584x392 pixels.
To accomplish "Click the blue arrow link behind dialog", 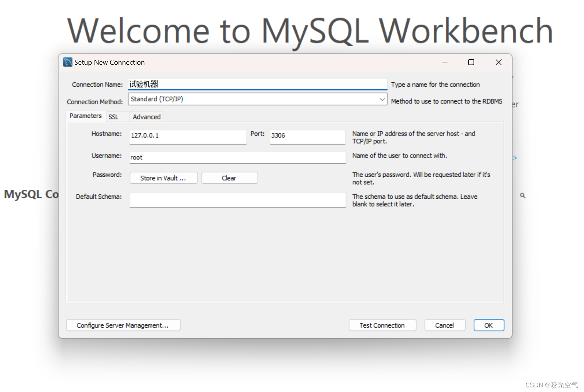I will (x=515, y=158).
